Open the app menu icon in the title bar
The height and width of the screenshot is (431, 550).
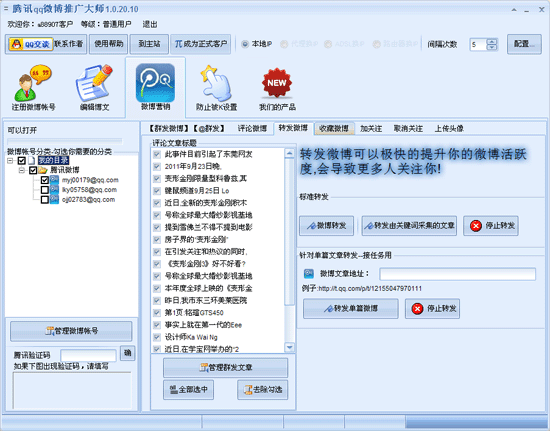6,8
